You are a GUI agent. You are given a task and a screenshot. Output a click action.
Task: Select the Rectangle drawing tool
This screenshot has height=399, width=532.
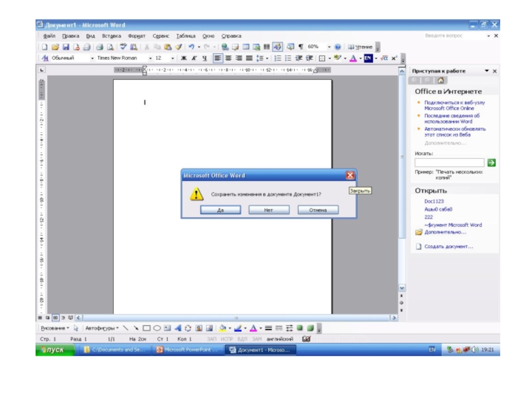[146, 328]
